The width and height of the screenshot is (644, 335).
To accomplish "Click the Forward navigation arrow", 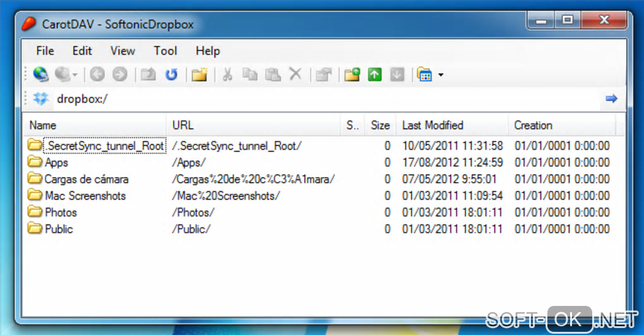I will (120, 75).
